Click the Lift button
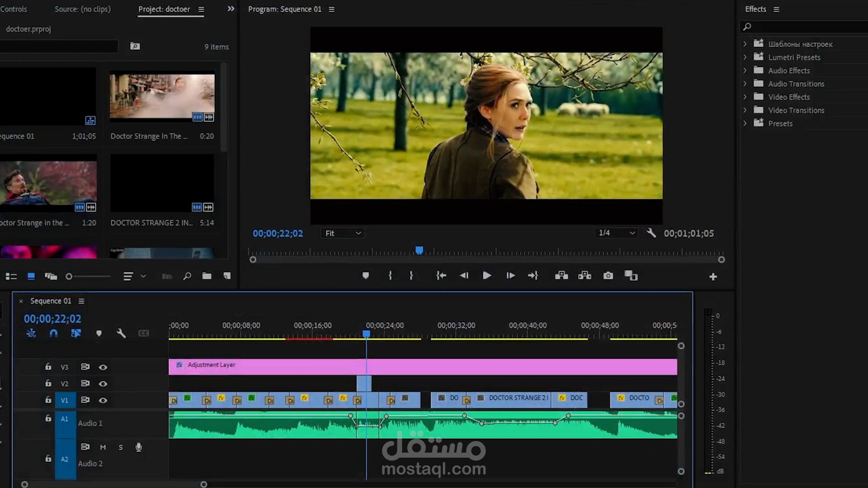 [x=561, y=276]
